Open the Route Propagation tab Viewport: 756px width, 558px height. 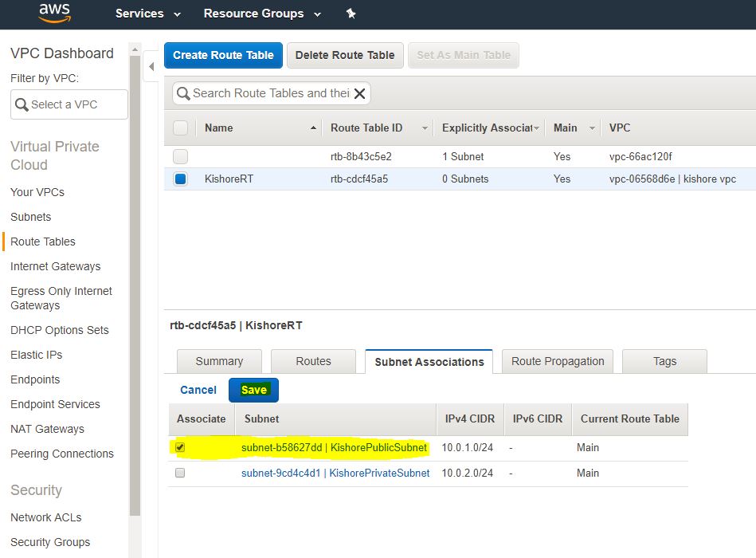coord(558,361)
